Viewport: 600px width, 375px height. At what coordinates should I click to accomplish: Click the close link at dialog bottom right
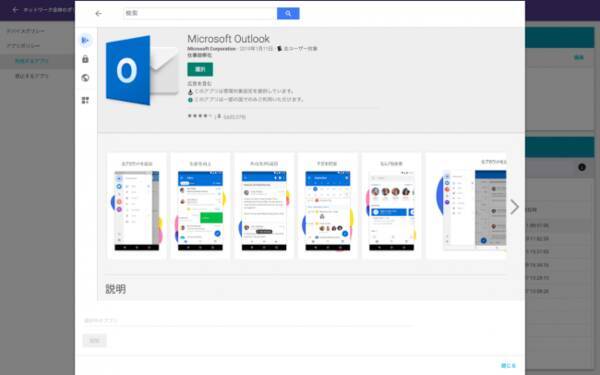tap(508, 365)
